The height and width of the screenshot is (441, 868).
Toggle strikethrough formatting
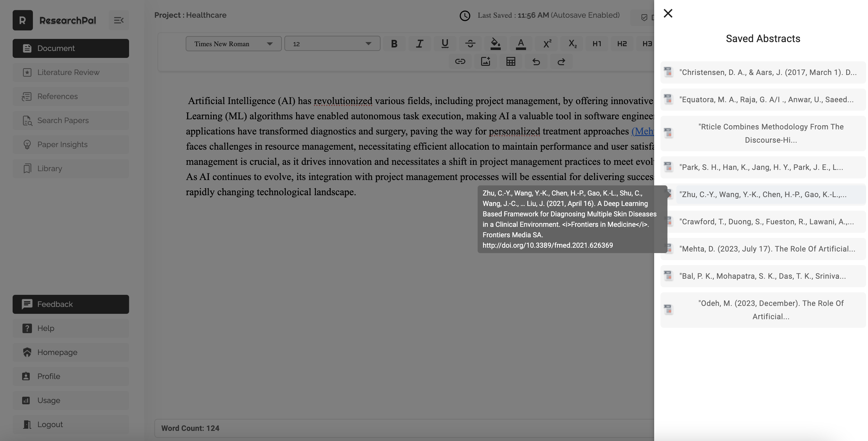(x=470, y=44)
